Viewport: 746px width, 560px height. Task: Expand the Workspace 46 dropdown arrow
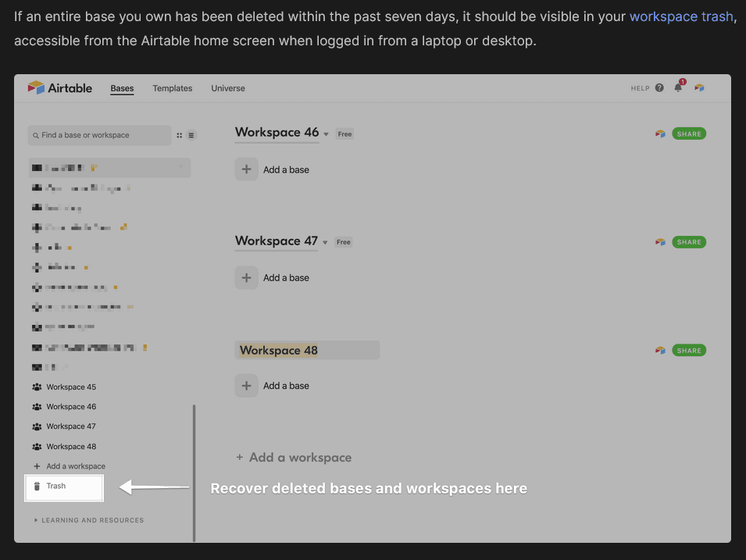[x=326, y=134]
